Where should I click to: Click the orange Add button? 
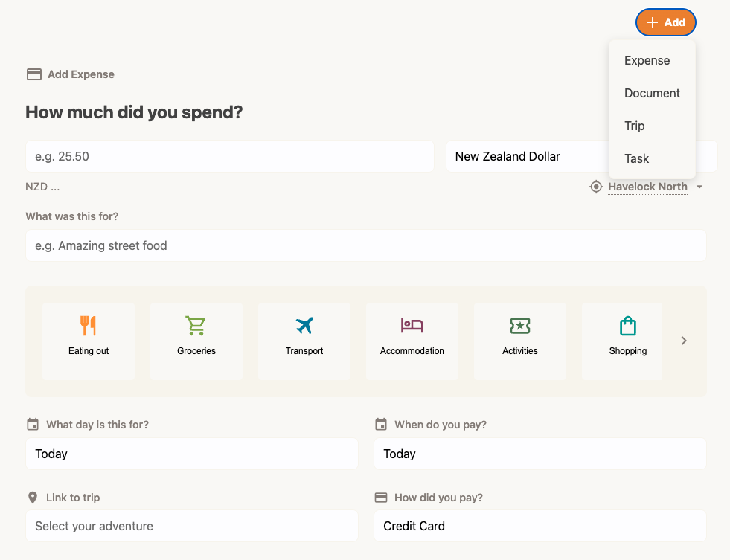[665, 22]
